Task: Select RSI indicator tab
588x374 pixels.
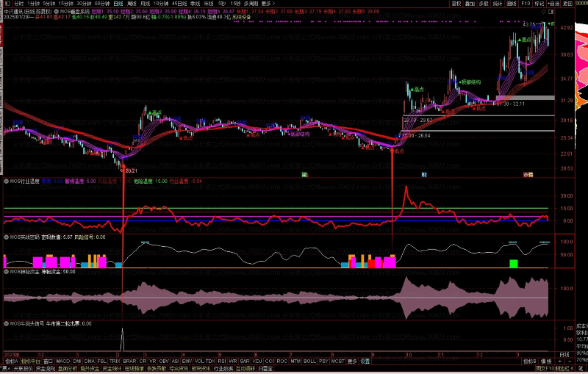Action: click(222, 362)
